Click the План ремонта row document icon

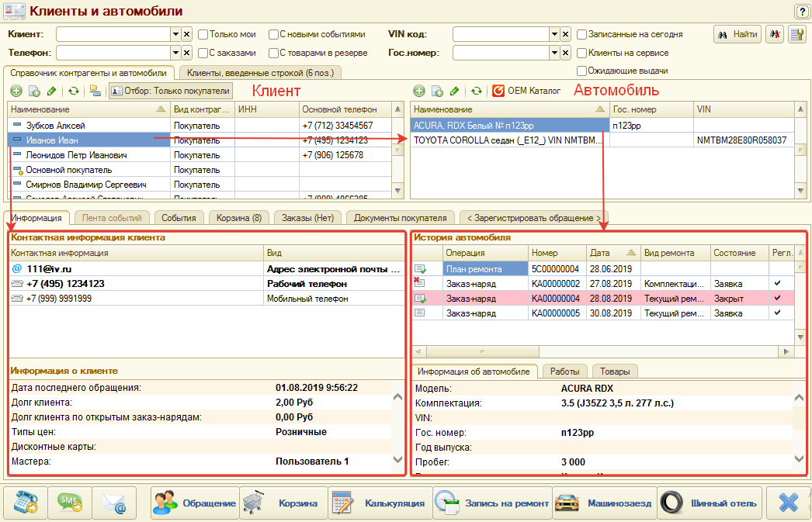[x=420, y=269]
